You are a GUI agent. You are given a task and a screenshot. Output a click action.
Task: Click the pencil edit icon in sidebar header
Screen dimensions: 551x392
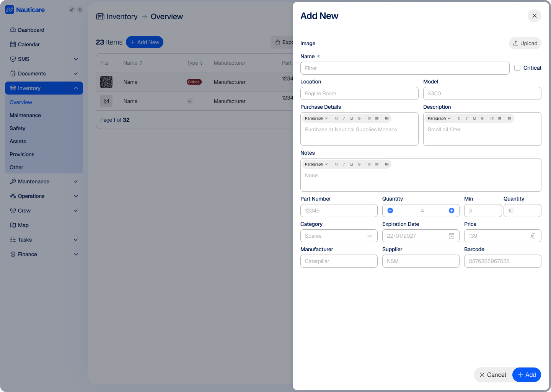(x=72, y=10)
